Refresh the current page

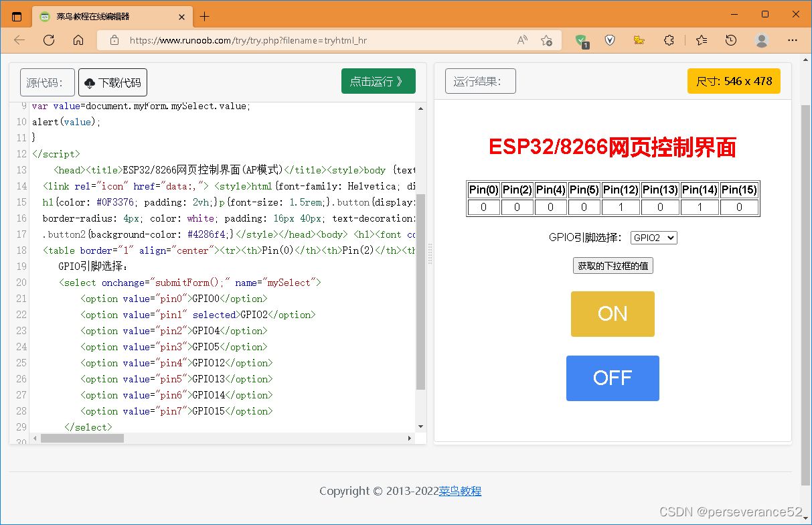49,40
